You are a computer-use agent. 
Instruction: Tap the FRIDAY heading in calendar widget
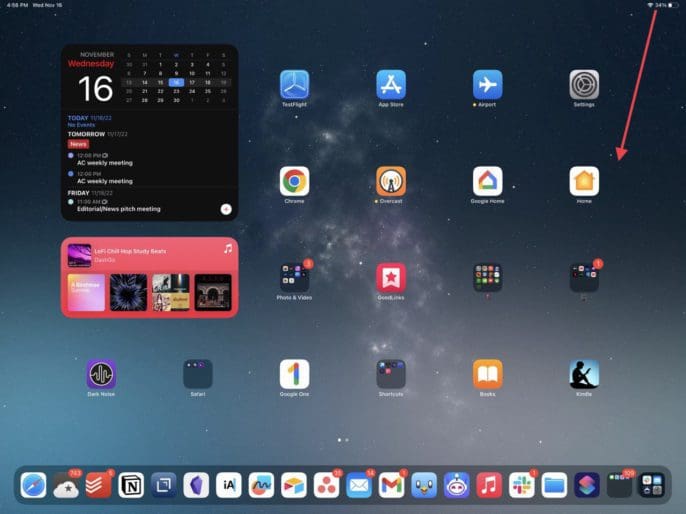[78, 193]
